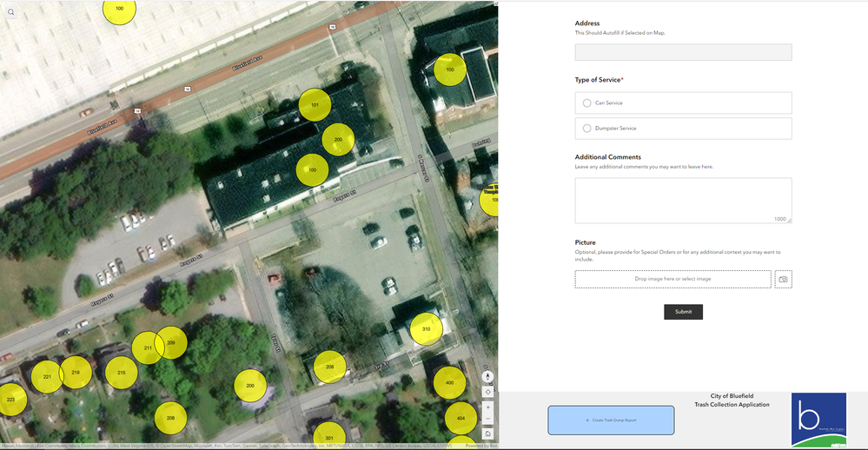Select yellow address marker 219

point(77,373)
